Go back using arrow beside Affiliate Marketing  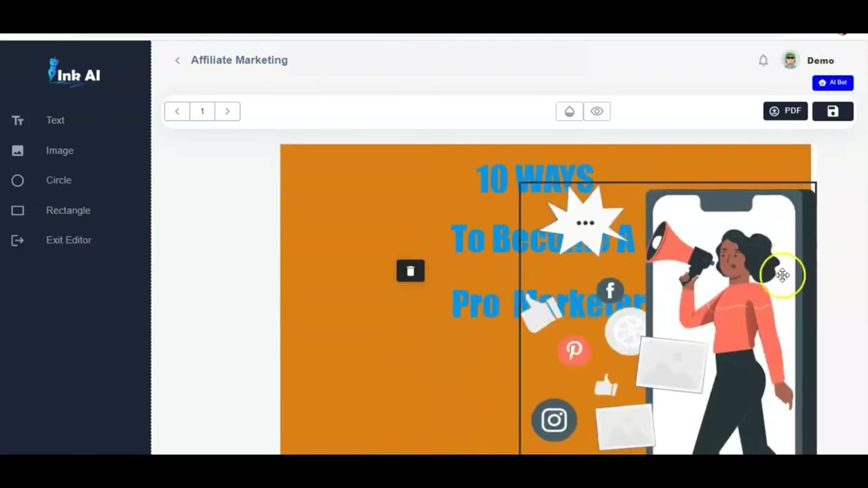click(x=178, y=60)
